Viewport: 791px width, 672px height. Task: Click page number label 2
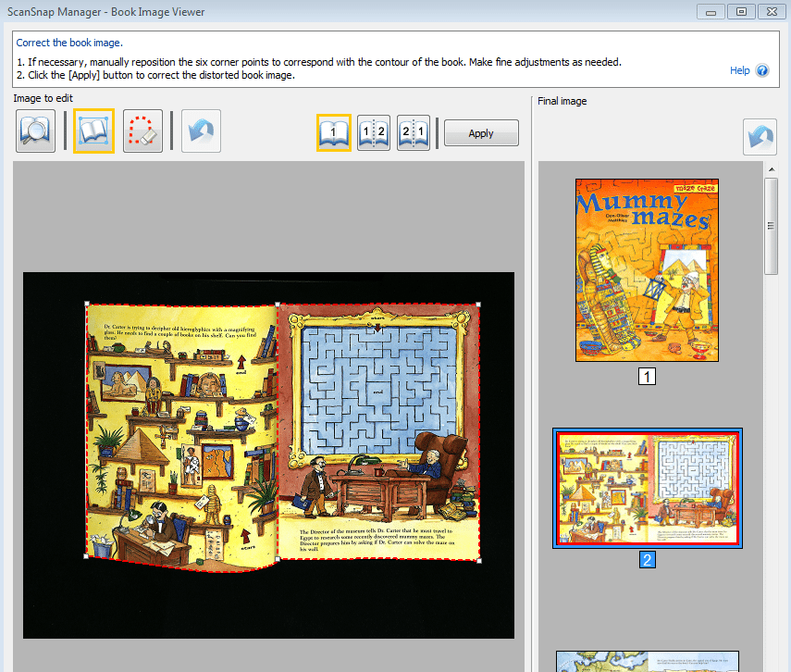pyautogui.click(x=648, y=559)
